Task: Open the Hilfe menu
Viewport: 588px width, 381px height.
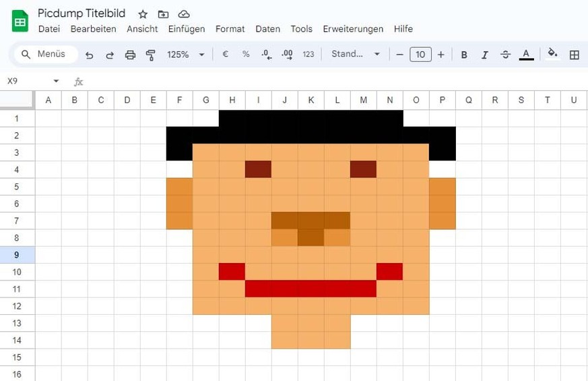Action: (403, 29)
